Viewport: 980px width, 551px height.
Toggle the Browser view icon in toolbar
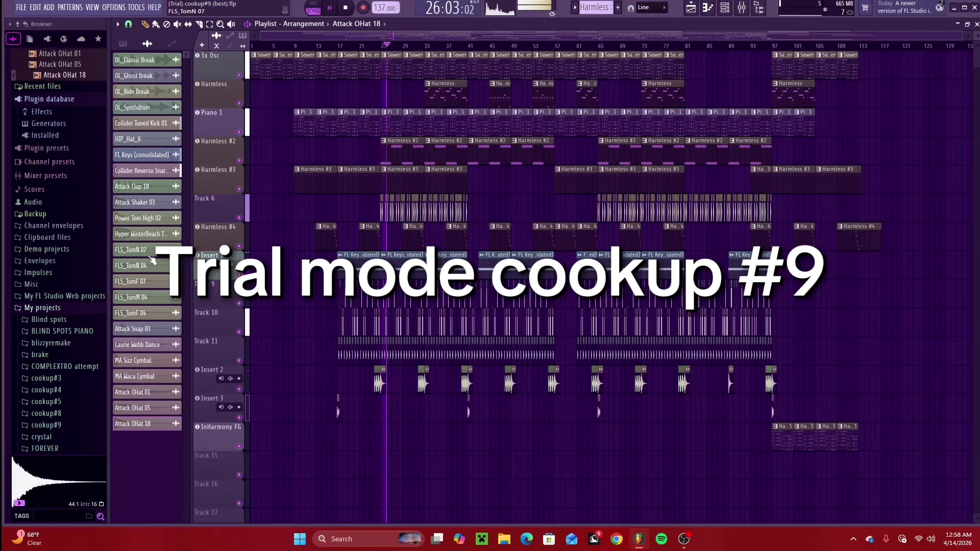pyautogui.click(x=759, y=8)
